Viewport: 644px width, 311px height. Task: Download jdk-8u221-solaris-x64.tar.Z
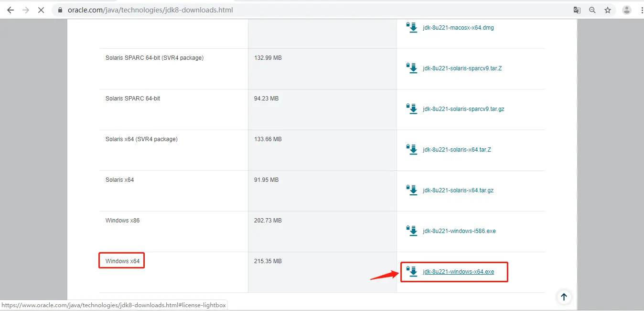[x=457, y=150]
